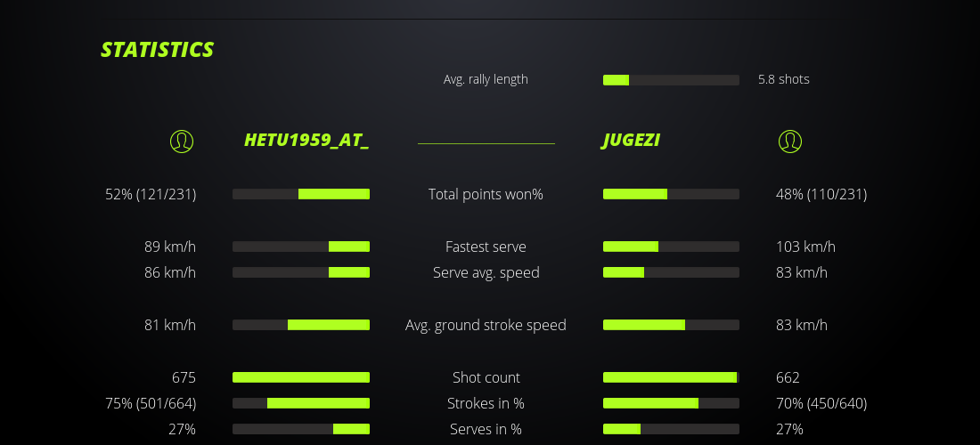Click JUGEZI's shot count bar
Image resolution: width=980 pixels, height=445 pixels.
point(671,377)
